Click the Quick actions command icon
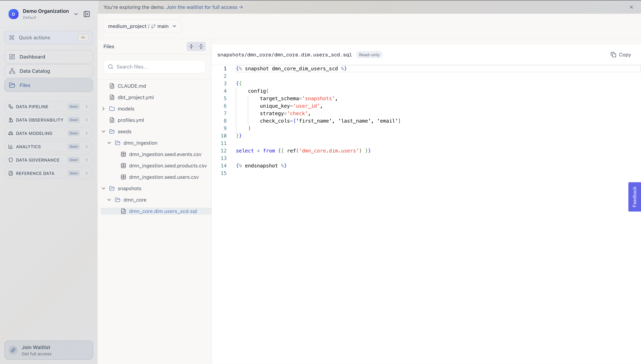Viewport: 641px width, 364px height. click(x=12, y=38)
